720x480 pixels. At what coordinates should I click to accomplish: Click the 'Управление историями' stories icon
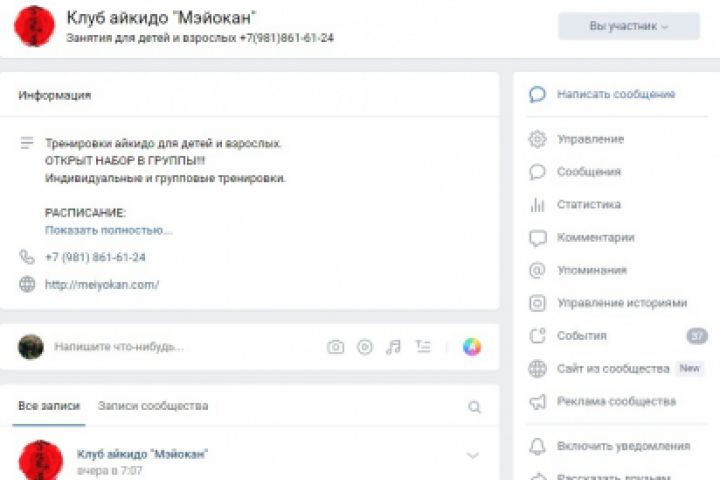click(537, 303)
